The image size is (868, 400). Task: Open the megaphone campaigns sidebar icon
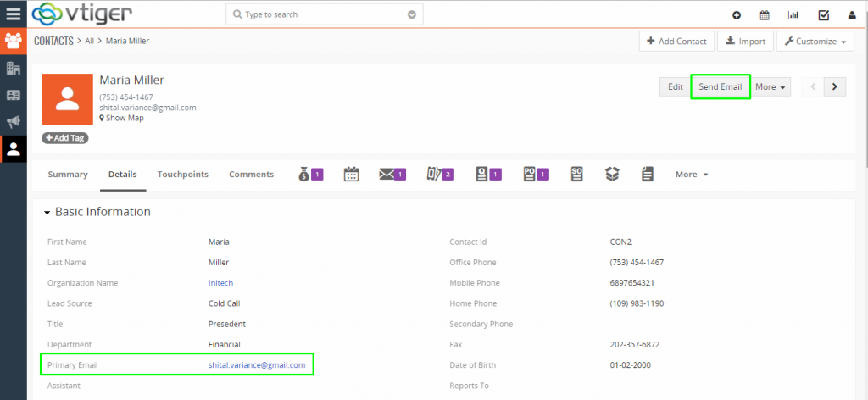[x=14, y=122]
